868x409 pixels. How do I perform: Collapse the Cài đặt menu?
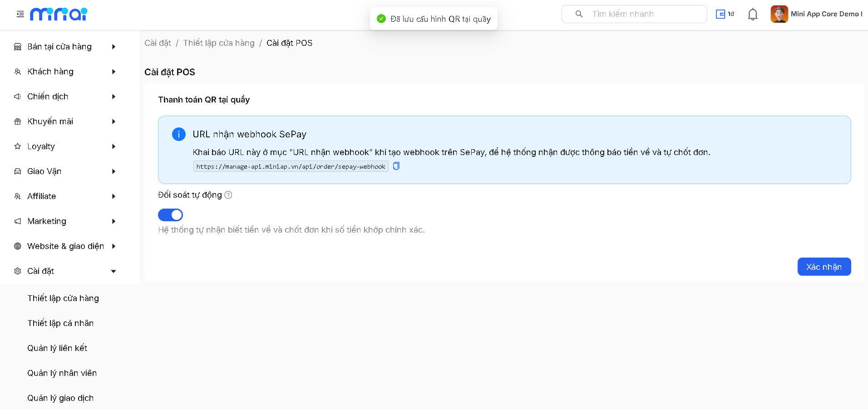pos(66,271)
